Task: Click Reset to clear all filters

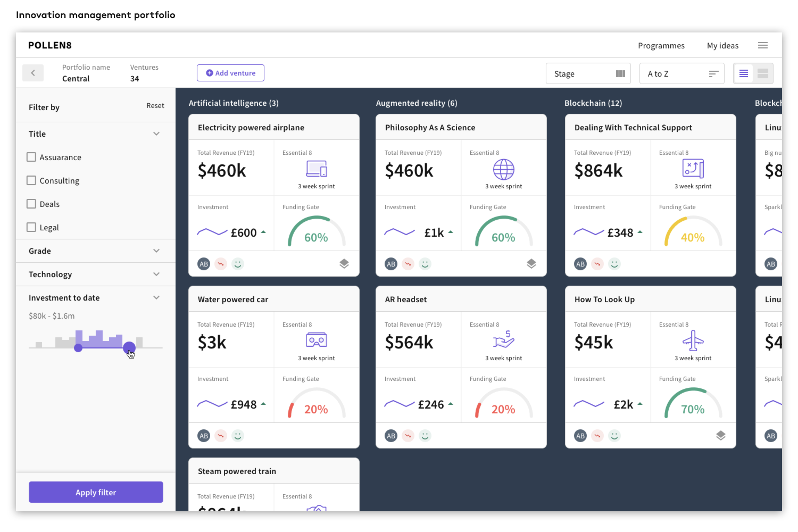Action: coord(155,105)
